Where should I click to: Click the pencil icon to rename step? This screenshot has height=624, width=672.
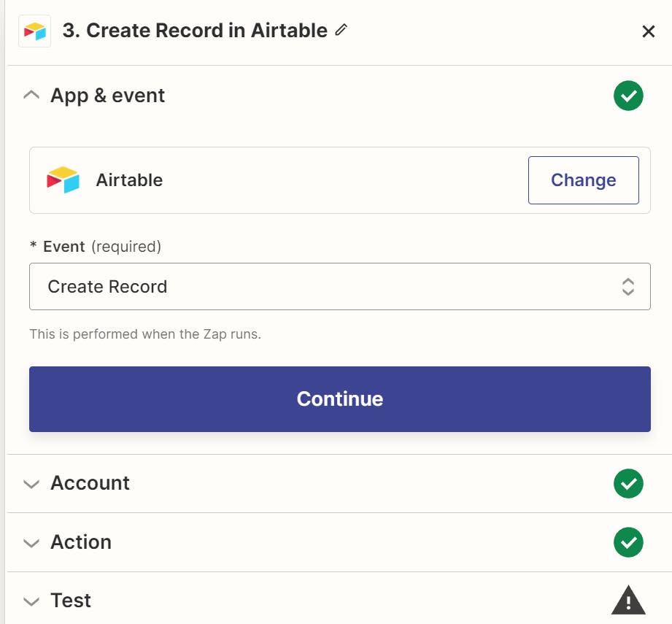point(341,31)
